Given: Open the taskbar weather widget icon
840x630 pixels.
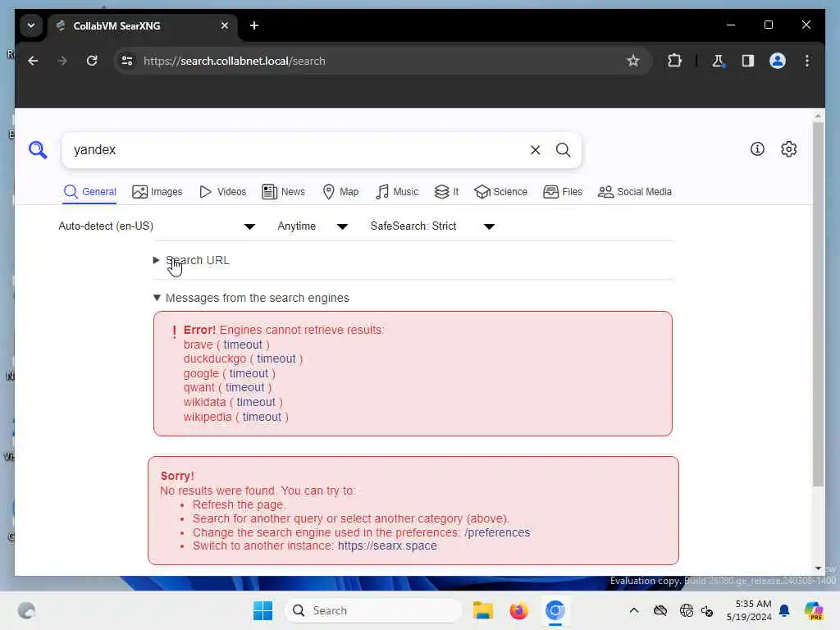Looking at the screenshot, I should (x=26, y=610).
